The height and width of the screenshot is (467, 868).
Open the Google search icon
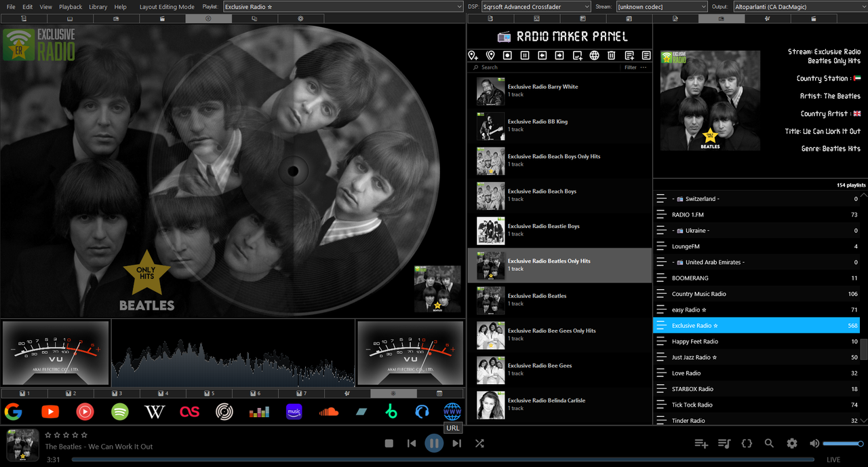[x=13, y=411]
